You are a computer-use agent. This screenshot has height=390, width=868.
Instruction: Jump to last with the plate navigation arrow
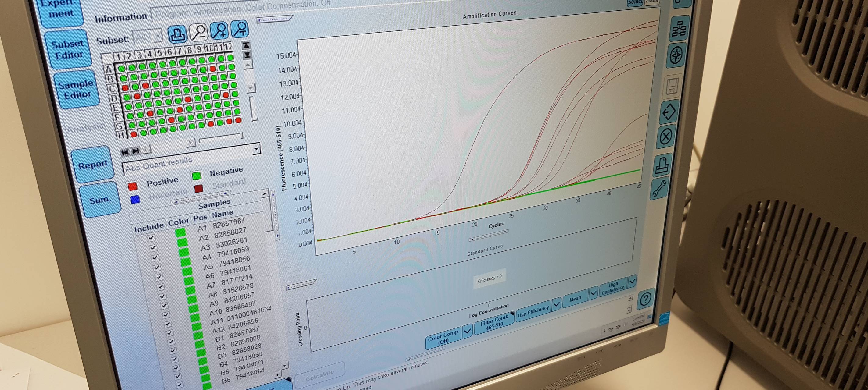pyautogui.click(x=135, y=151)
